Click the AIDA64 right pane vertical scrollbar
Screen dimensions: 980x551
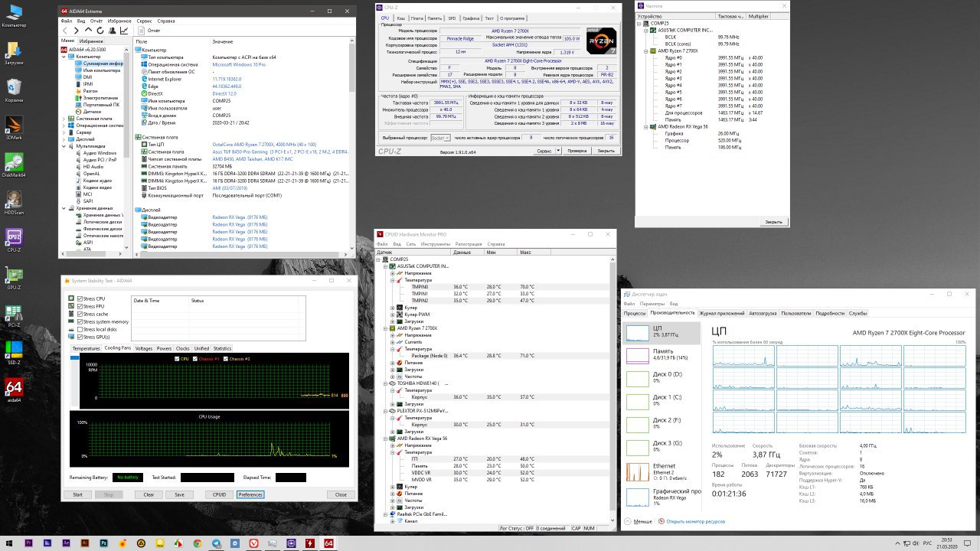point(353,145)
